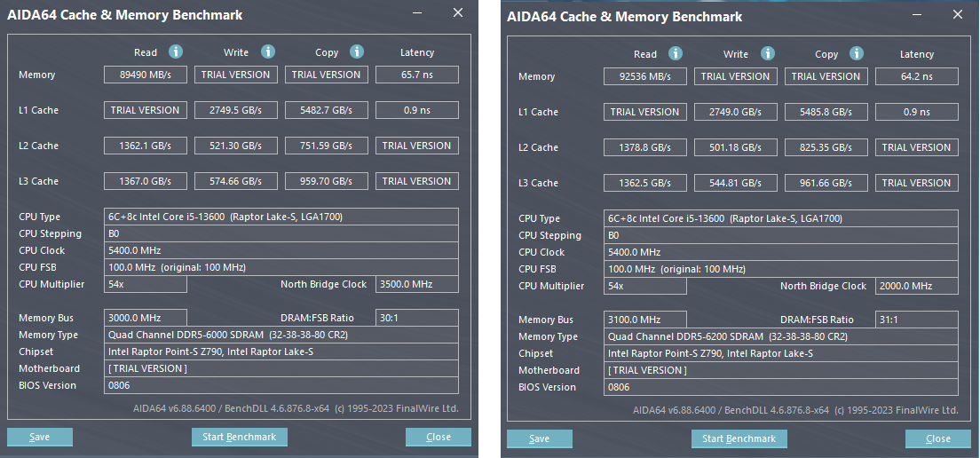Click the 65.7 ns memory latency field
Screen dimensions: 980x458
click(417, 75)
